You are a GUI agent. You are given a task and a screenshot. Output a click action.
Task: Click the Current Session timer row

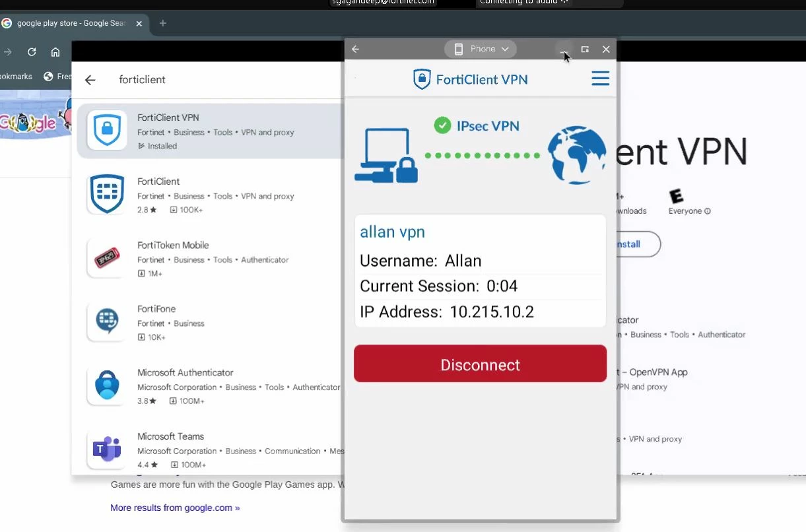tap(480, 286)
